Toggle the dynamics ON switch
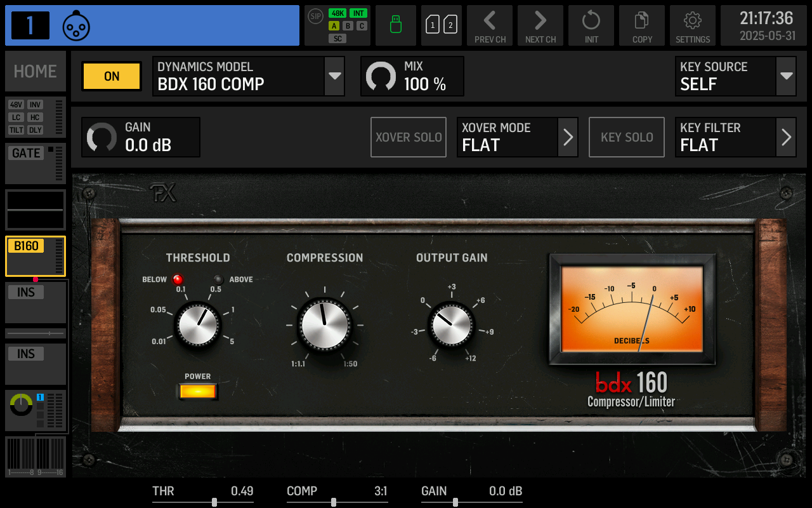812x508 pixels. coord(111,76)
